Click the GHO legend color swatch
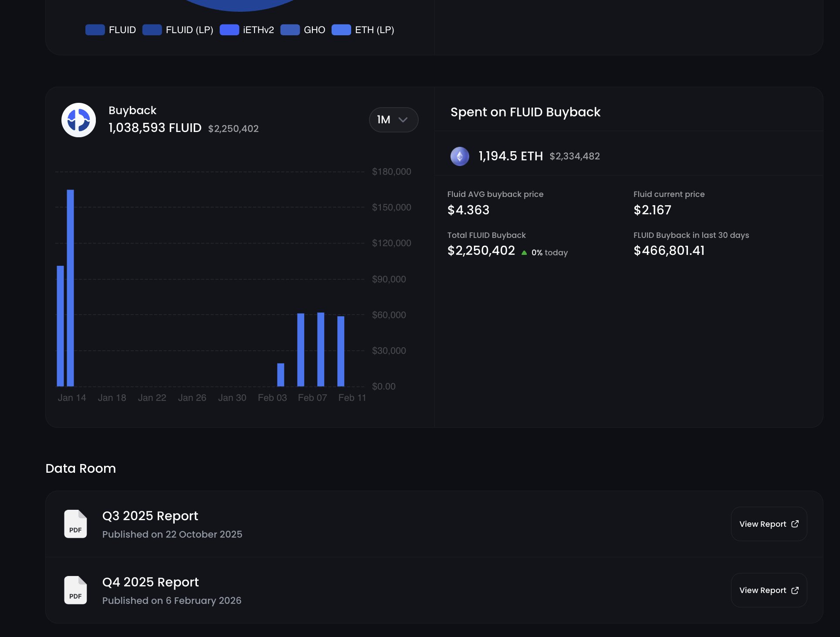 pyautogui.click(x=290, y=30)
